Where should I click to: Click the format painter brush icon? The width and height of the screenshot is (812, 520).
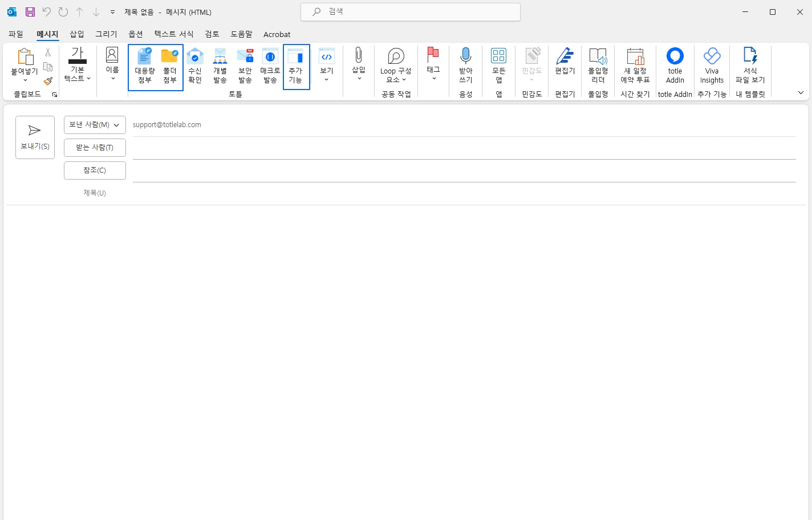(x=48, y=82)
